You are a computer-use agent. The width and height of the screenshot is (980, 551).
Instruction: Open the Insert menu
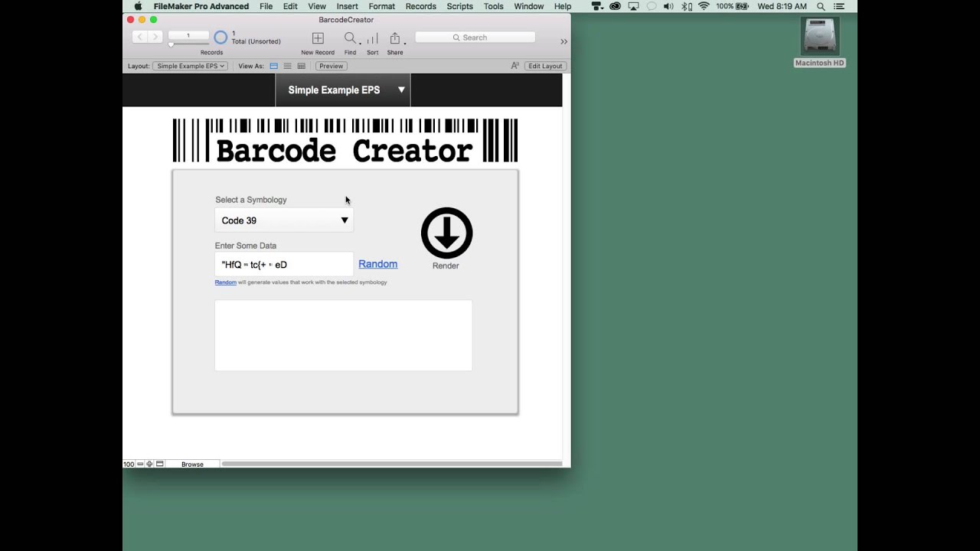coord(347,6)
